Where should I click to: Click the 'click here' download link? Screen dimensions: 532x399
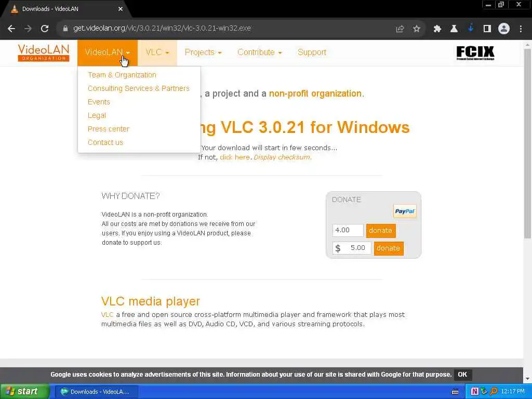pos(234,157)
